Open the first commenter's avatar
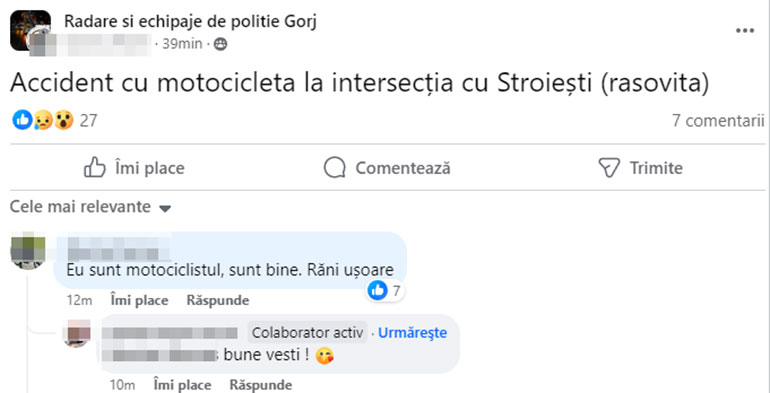This screenshot has width=770, height=393. tap(28, 251)
